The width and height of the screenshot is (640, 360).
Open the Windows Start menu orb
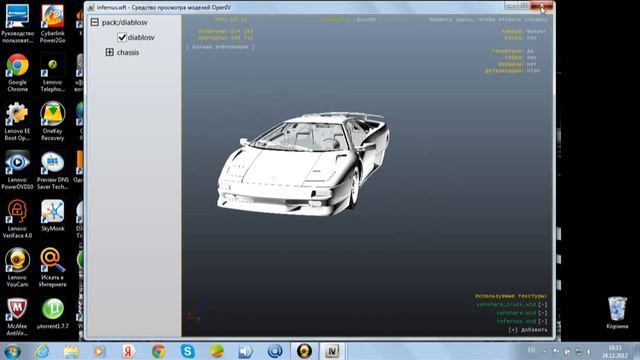point(12,351)
